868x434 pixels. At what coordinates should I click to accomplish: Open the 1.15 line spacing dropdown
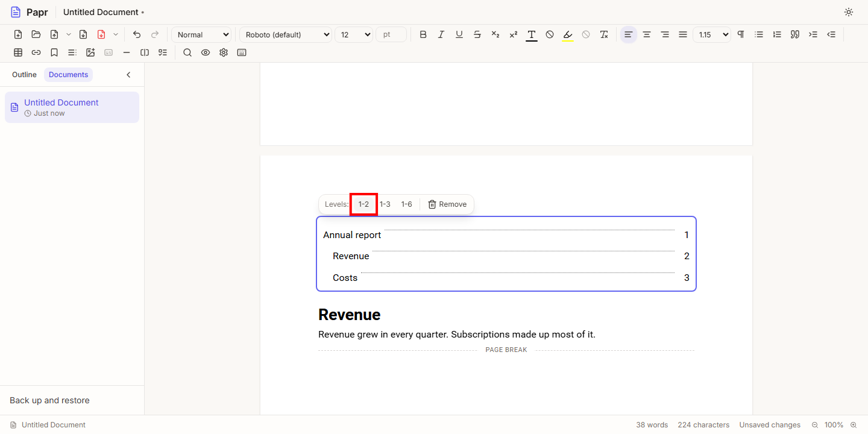[x=712, y=34]
